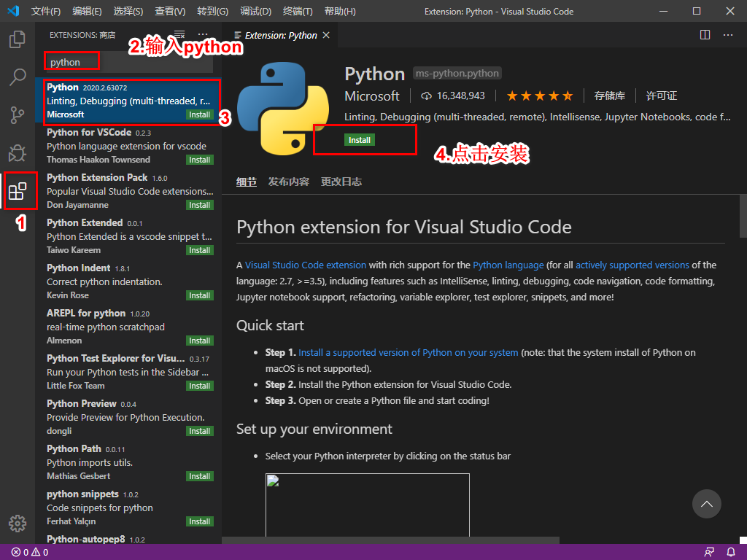Open the 调试(D) menu

255,11
